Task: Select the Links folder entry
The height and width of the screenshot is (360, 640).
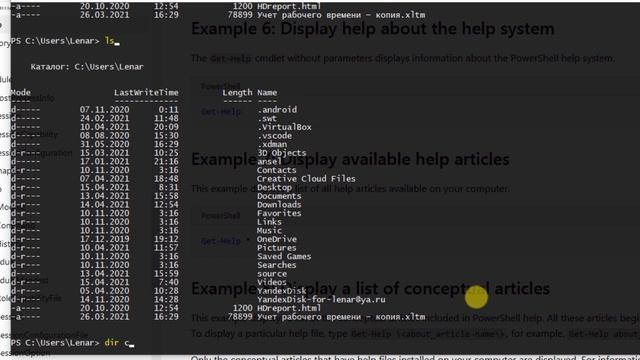Action: tap(269, 222)
